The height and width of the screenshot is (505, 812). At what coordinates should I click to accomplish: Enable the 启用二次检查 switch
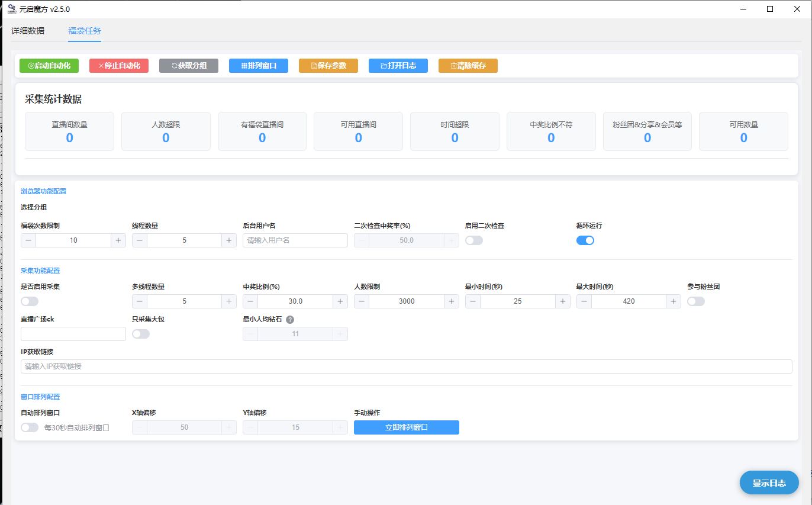[x=474, y=240]
